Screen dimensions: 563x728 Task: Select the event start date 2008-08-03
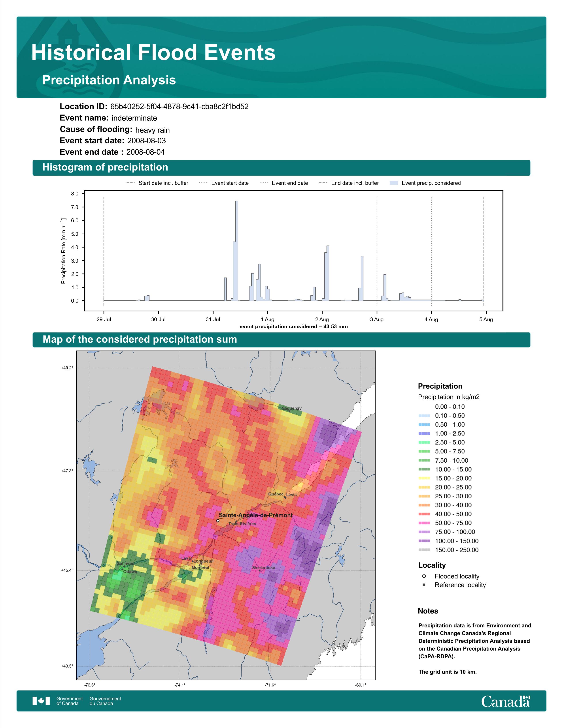(x=146, y=141)
